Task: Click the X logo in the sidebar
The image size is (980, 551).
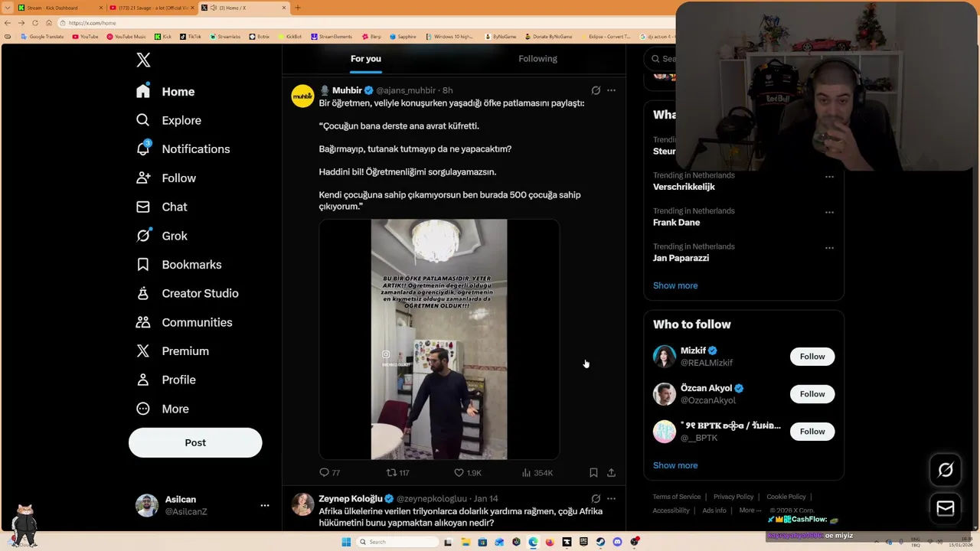Action: tap(143, 60)
